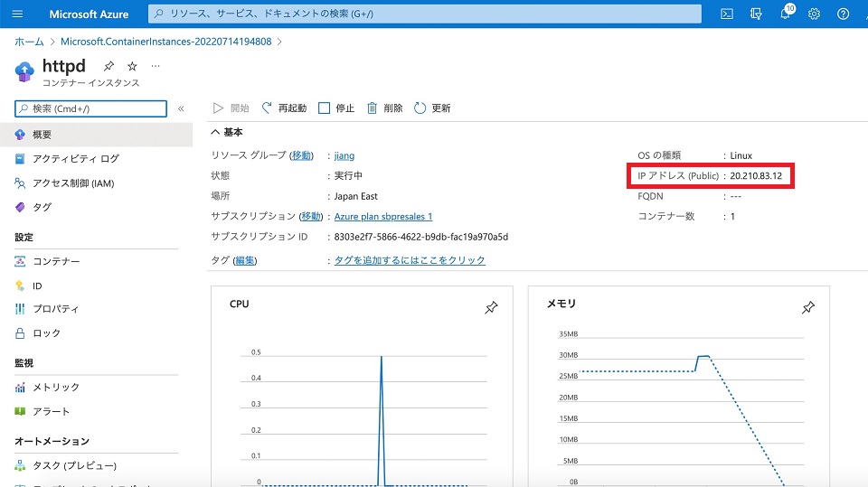
Task: Open the Azure portal hamburger menu
Action: (x=17, y=14)
